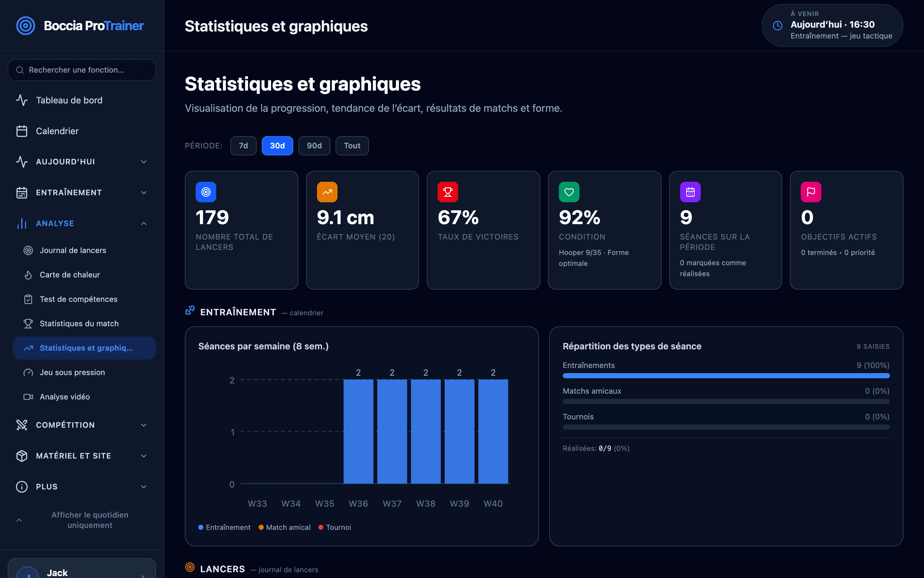This screenshot has width=924, height=578.
Task: Select the Tout period filter
Action: (x=352, y=146)
